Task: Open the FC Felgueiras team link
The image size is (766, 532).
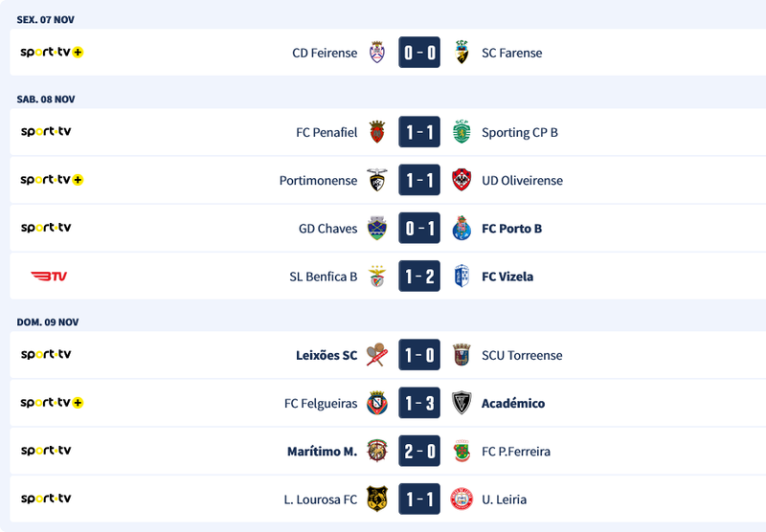Action: [321, 403]
